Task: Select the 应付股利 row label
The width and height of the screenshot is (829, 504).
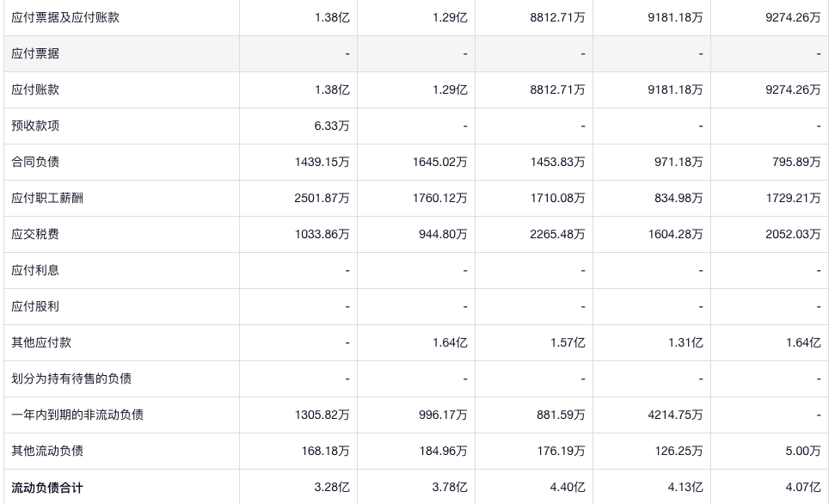Action: [x=35, y=306]
